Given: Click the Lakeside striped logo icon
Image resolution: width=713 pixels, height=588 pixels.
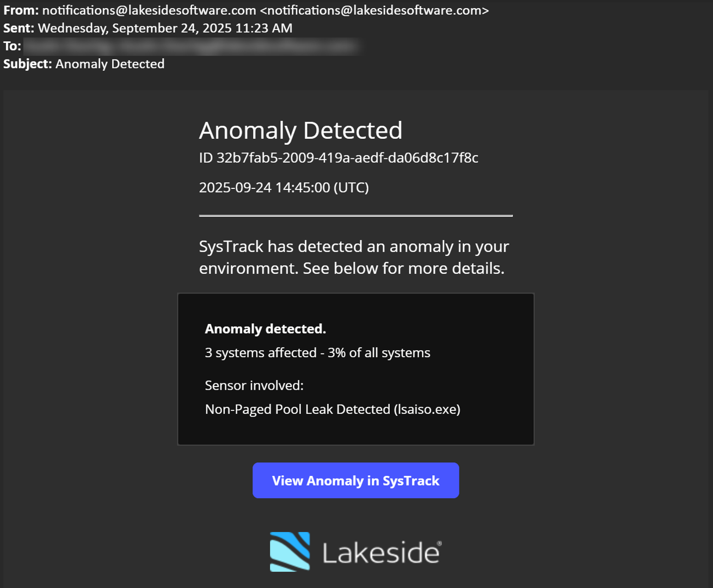Looking at the screenshot, I should click(290, 552).
